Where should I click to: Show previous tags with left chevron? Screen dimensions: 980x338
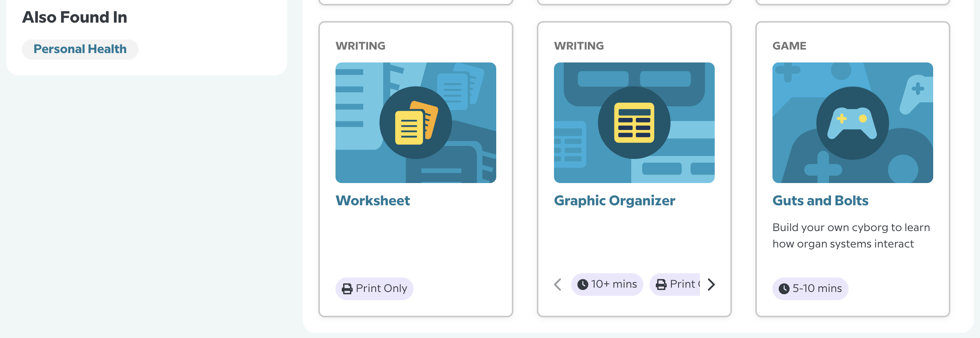pyautogui.click(x=558, y=285)
